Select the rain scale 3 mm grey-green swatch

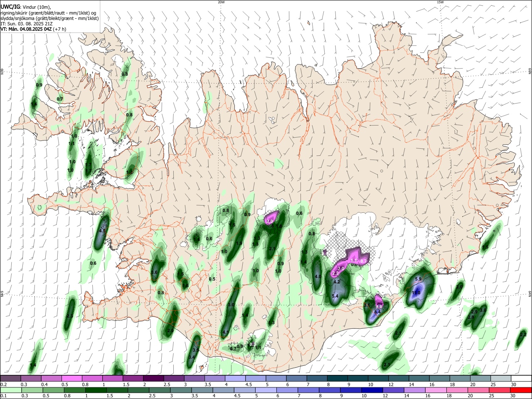[180, 390]
